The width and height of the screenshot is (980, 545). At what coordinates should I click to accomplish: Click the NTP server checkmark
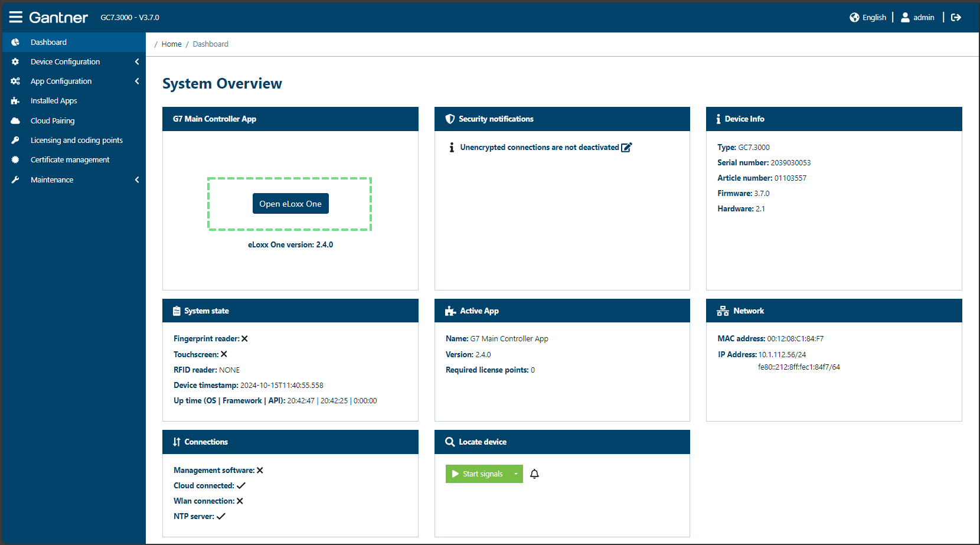click(221, 516)
